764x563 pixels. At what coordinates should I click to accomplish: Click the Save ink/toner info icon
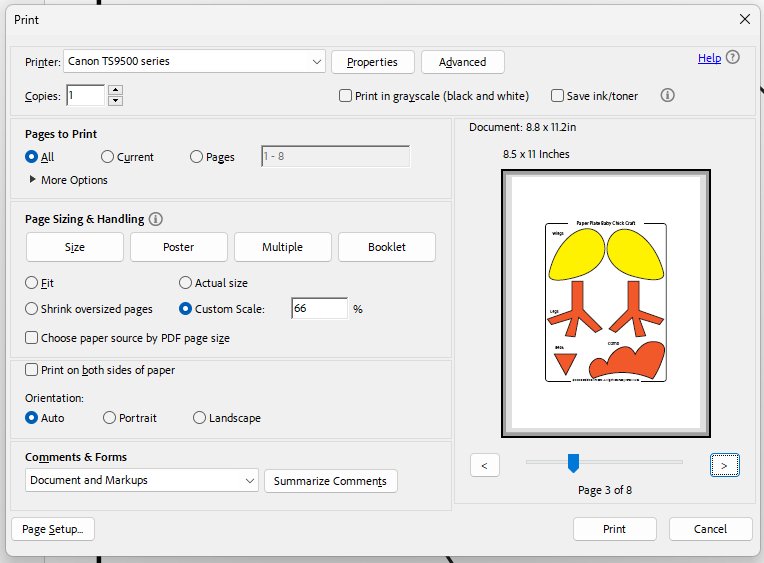pyautogui.click(x=668, y=96)
